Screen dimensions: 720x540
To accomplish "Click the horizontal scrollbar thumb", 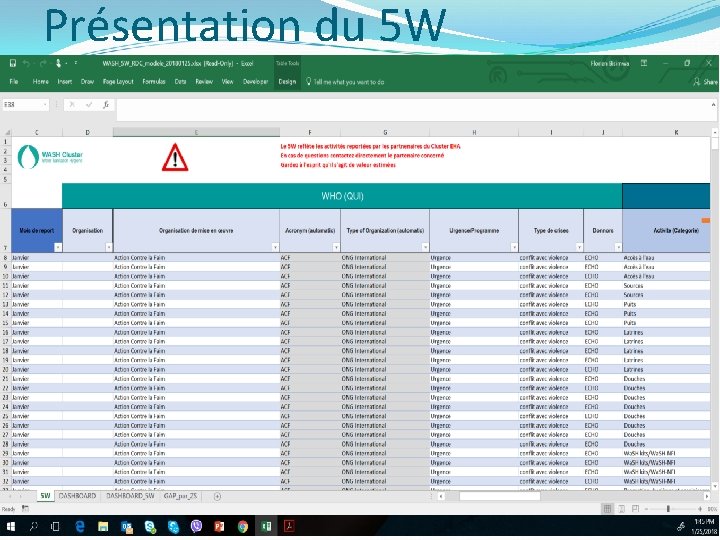I will (x=500, y=496).
